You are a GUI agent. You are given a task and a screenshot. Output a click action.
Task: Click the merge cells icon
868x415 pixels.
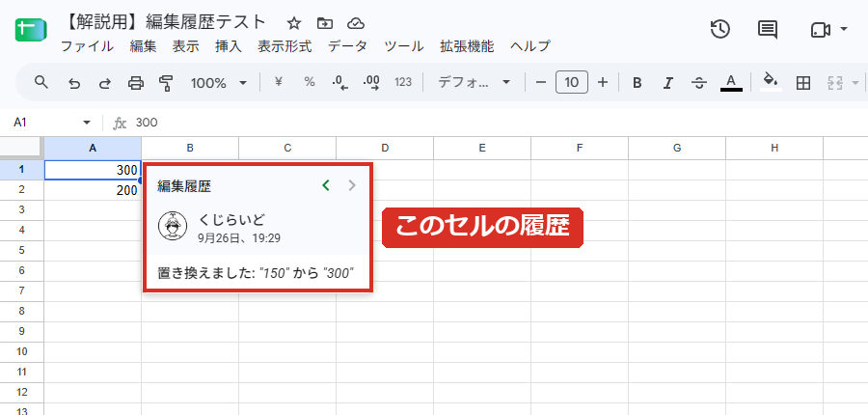(x=834, y=83)
